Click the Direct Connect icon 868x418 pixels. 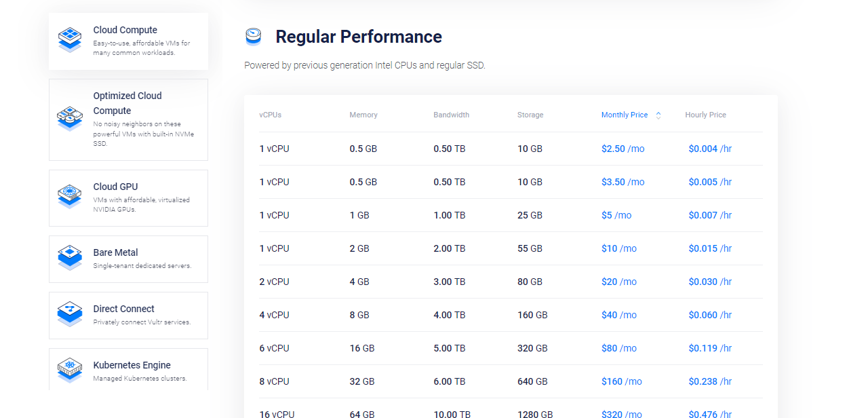[69, 315]
